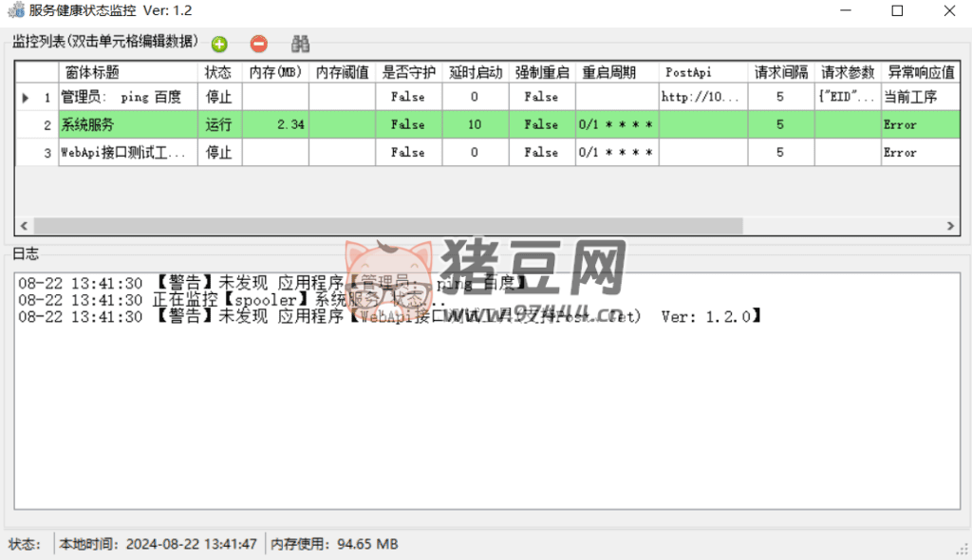Screen dimensions: 972x560
Task: Click the spooler monitoring log line
Action: [232, 300]
